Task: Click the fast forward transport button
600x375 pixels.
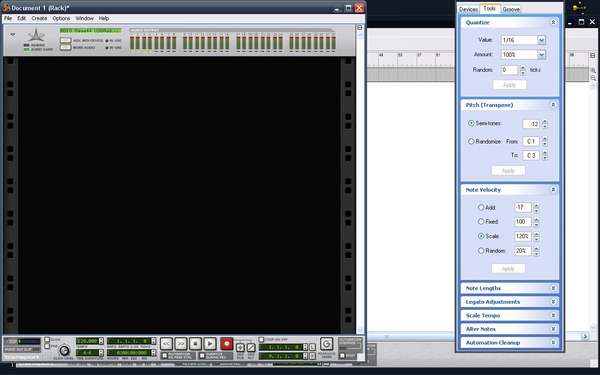Action: click(181, 343)
